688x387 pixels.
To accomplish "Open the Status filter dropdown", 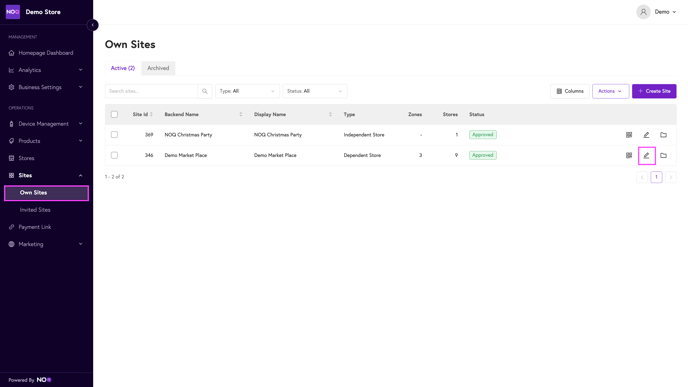I will [x=315, y=91].
